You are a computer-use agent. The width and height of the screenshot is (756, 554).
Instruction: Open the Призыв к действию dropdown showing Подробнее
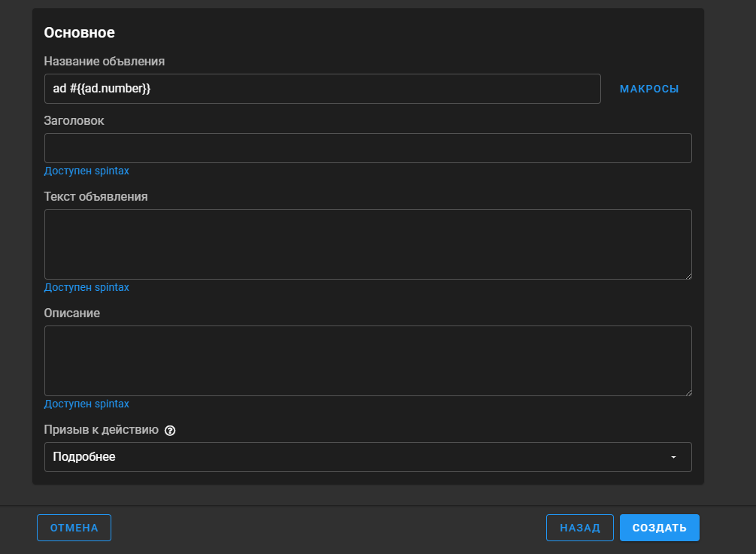[x=368, y=457]
